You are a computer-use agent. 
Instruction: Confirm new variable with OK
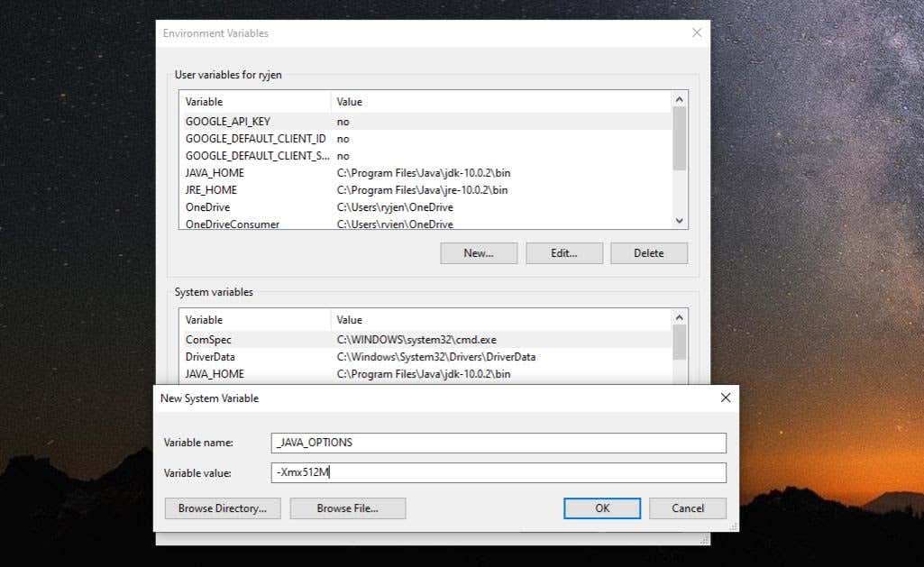601,508
